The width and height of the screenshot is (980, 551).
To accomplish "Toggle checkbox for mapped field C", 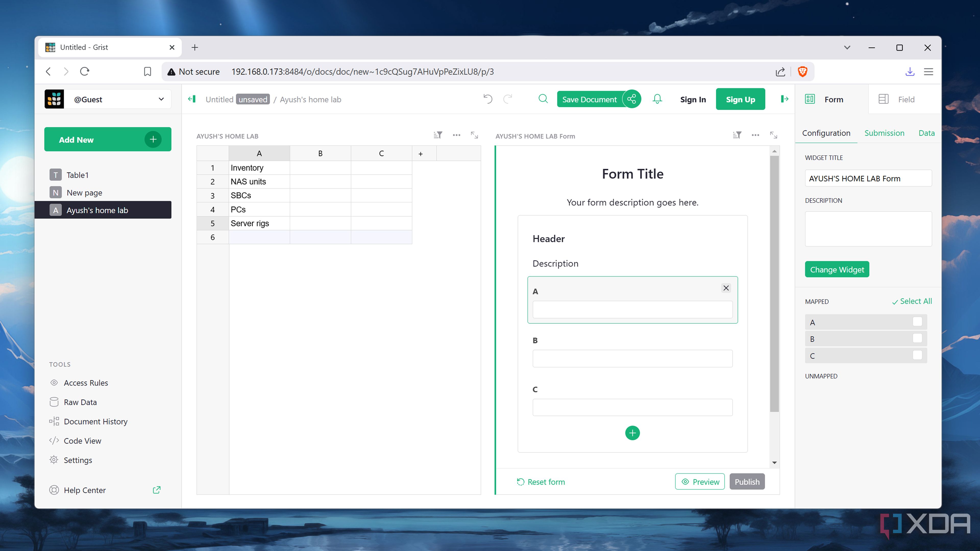I will coord(917,355).
